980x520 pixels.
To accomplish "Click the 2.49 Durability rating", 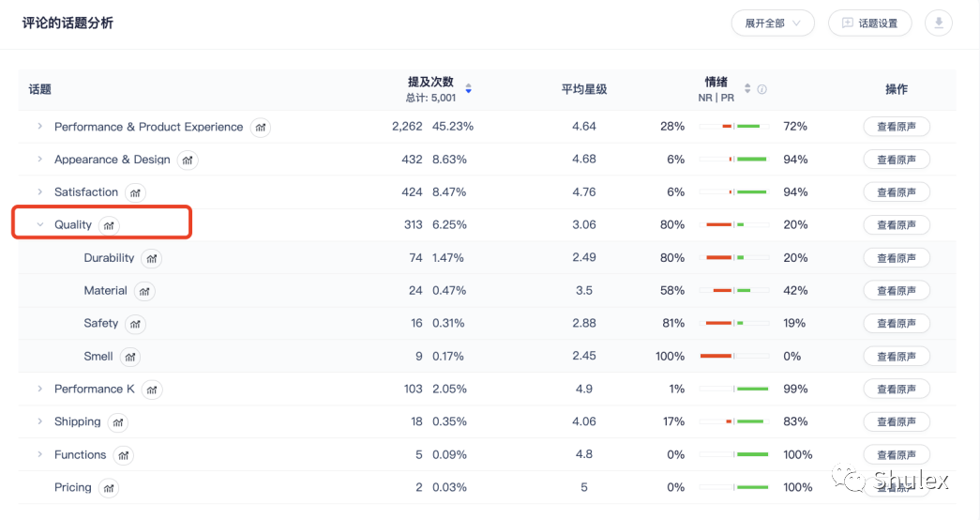I will [583, 257].
